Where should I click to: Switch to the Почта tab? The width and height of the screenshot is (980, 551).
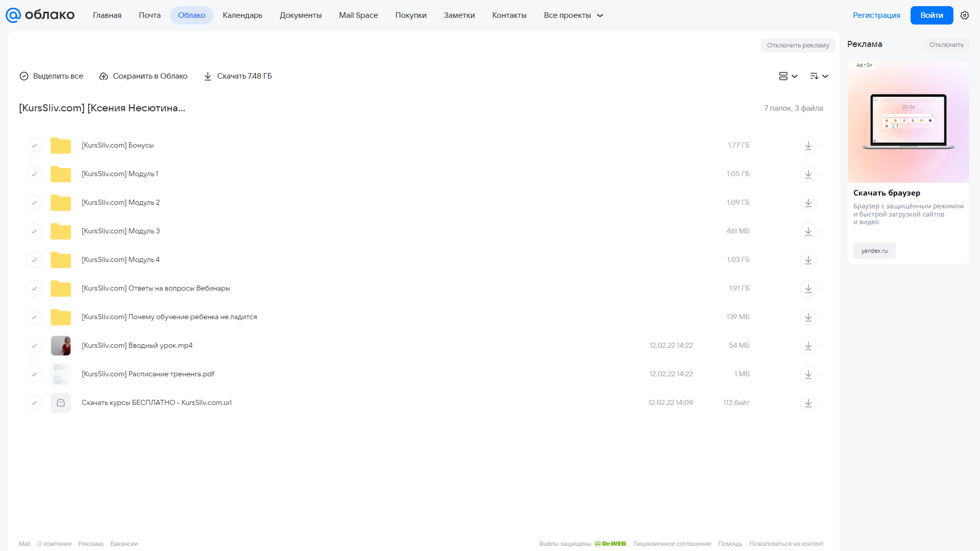coord(150,15)
